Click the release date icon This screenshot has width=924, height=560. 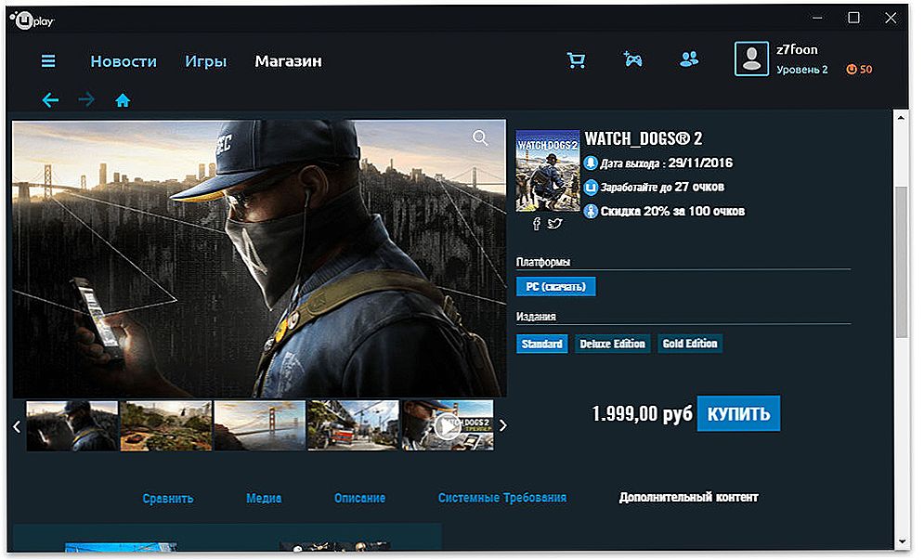(591, 163)
